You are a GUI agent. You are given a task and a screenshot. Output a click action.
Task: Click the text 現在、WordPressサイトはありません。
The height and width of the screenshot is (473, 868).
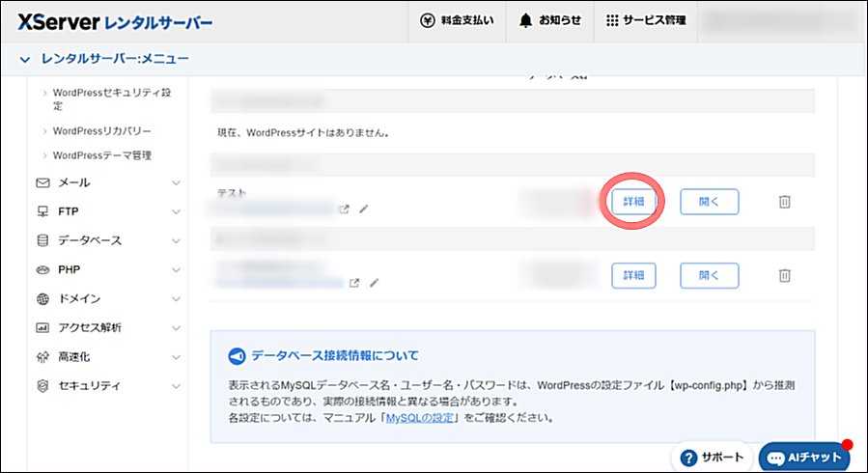click(303, 133)
